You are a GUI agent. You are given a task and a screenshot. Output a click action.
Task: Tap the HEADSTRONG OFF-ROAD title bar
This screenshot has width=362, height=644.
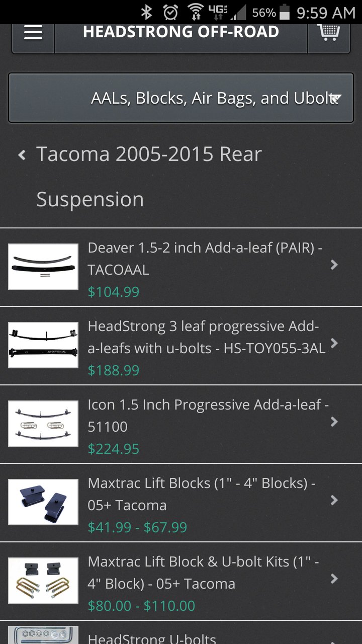point(181,33)
